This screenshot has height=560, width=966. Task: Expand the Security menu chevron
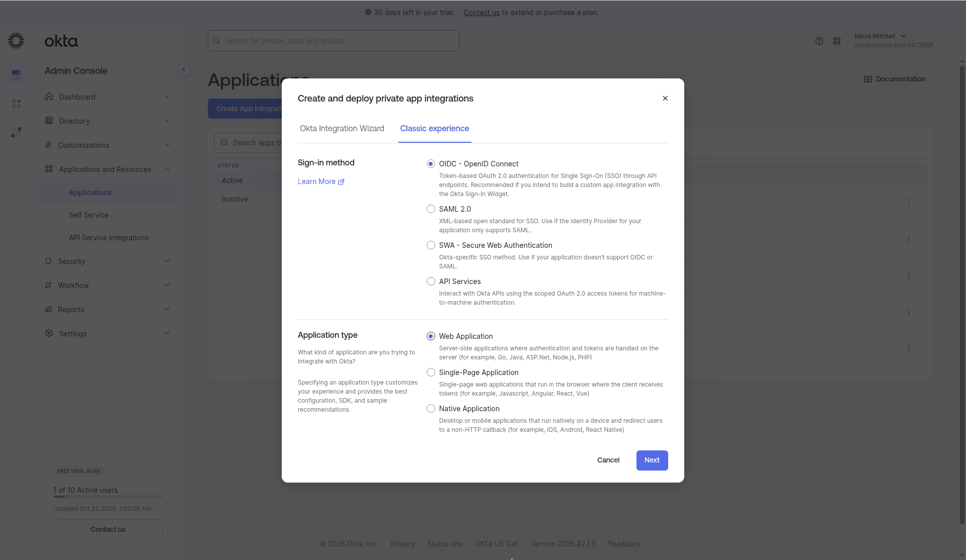coord(167,261)
